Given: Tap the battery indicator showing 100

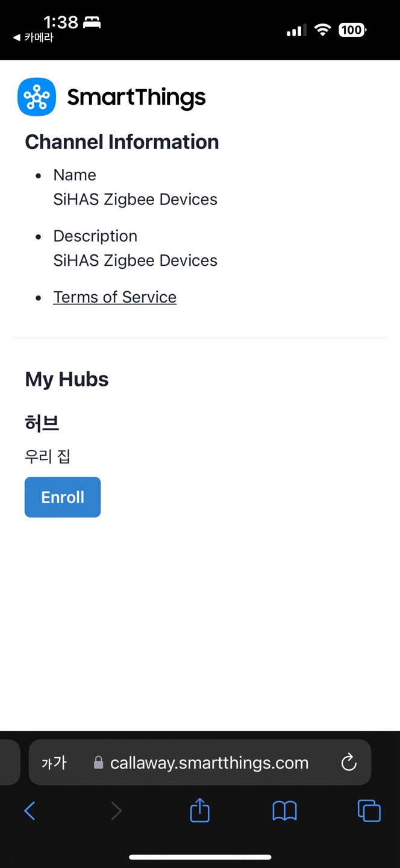Looking at the screenshot, I should tap(352, 30).
